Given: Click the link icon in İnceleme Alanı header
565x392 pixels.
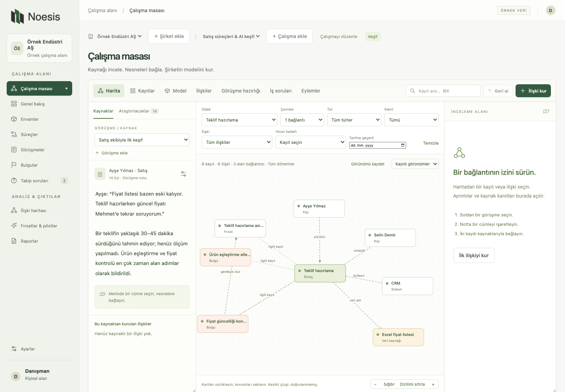Looking at the screenshot, I should [x=546, y=112].
